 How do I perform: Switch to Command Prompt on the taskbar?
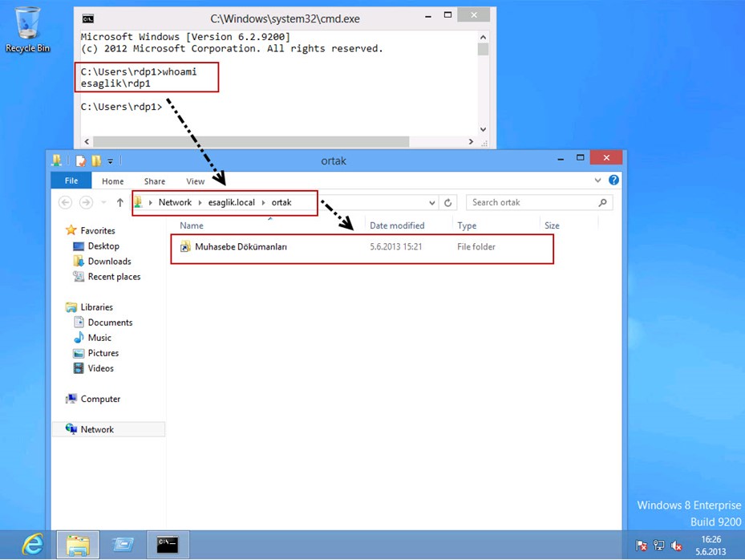(168, 545)
